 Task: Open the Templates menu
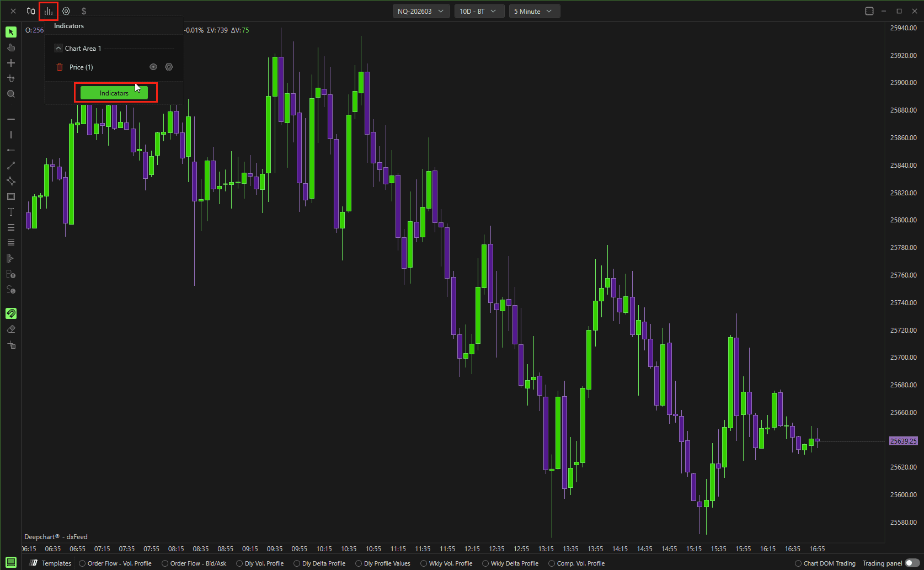(x=50, y=563)
